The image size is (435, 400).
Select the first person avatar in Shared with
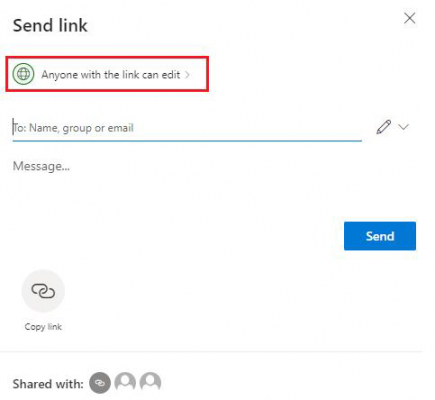tap(125, 382)
